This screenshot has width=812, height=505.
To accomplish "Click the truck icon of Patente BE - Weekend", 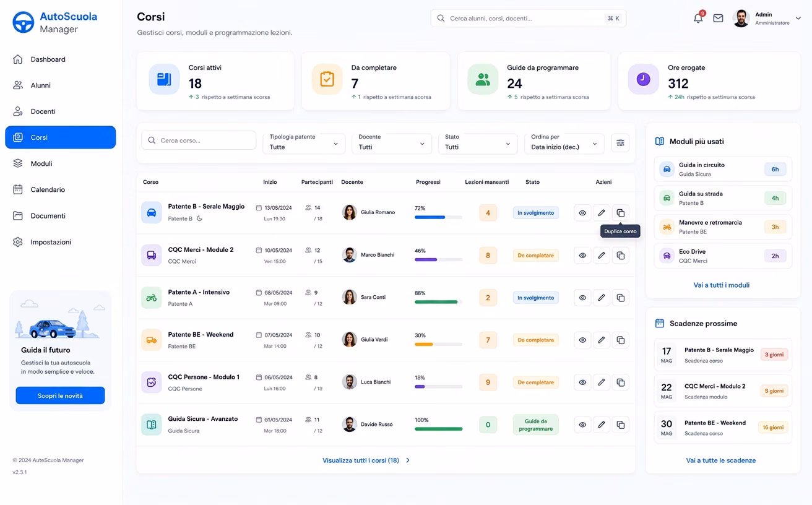I will pos(152,340).
